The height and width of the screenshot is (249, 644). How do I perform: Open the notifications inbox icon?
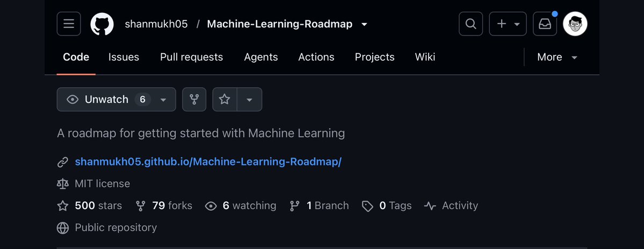(545, 24)
